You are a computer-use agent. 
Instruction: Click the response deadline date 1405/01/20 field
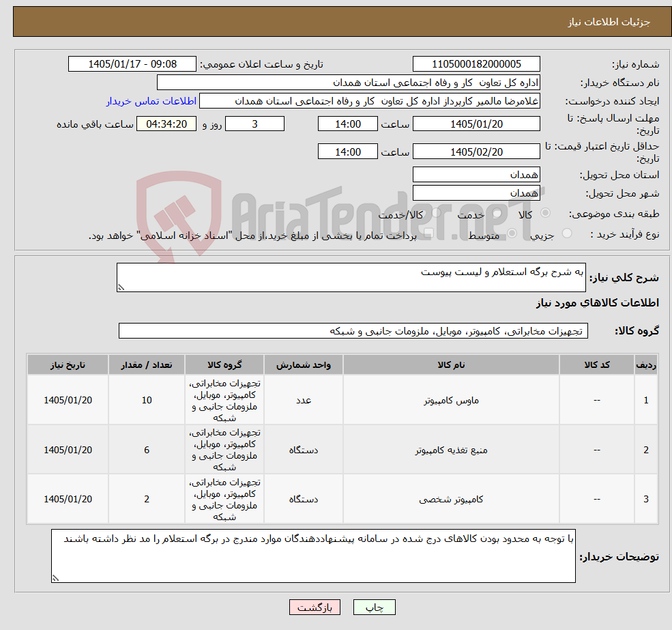[x=476, y=124]
